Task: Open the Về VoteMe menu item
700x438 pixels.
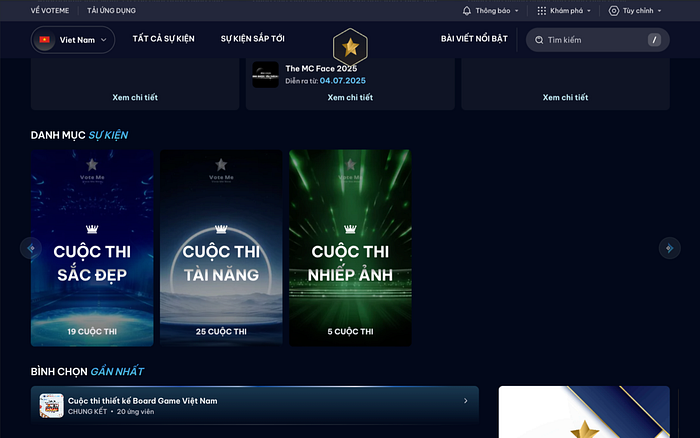Action: tap(50, 11)
